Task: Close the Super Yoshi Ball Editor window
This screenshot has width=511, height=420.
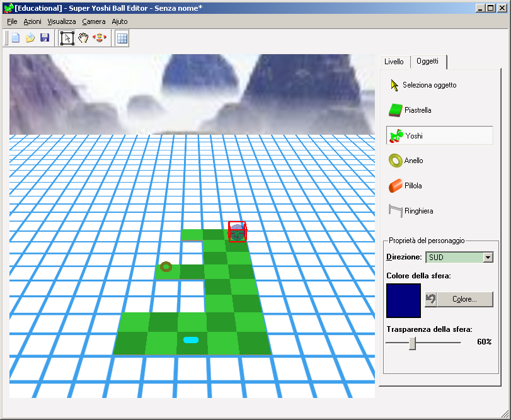Action: point(502,8)
